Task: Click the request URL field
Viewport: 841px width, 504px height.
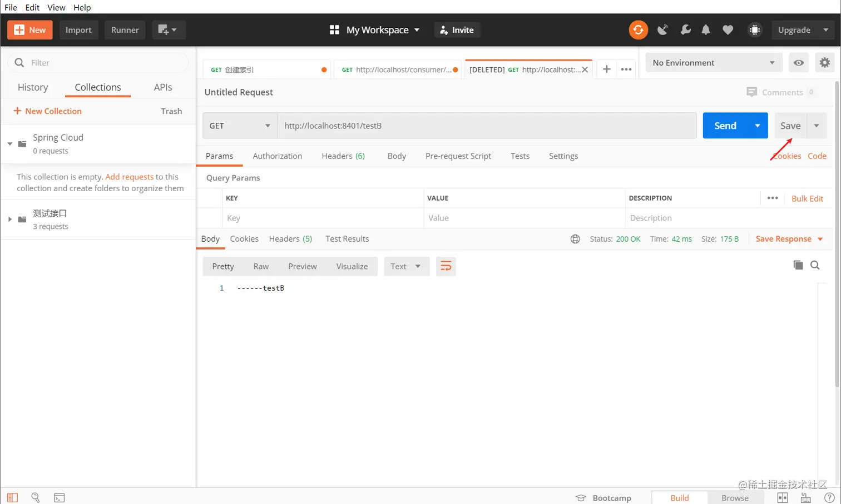Action: [x=487, y=126]
